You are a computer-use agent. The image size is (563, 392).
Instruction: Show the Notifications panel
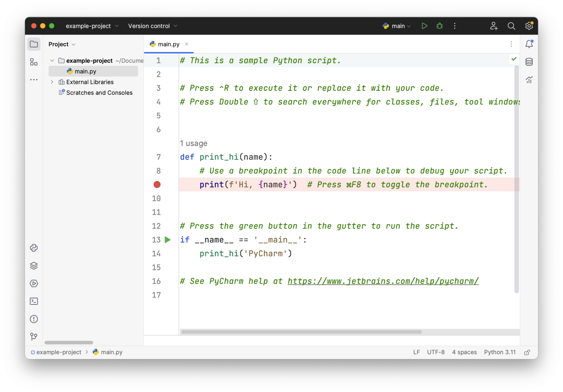tap(529, 44)
